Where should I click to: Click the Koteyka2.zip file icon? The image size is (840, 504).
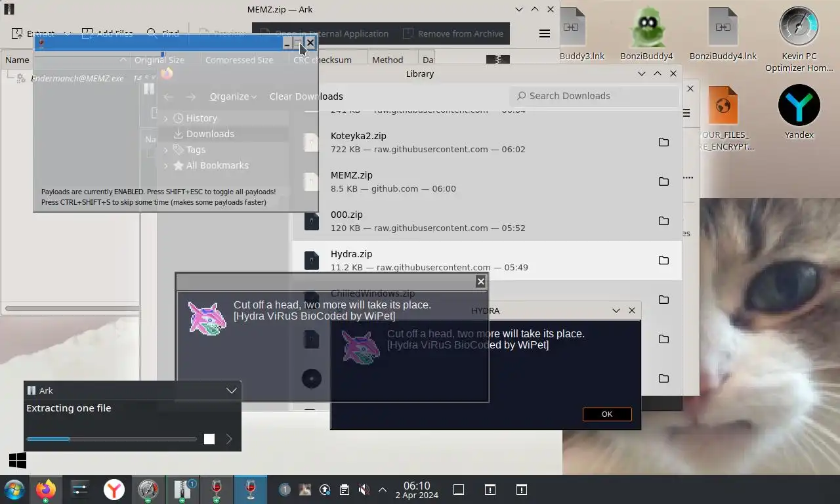(312, 142)
